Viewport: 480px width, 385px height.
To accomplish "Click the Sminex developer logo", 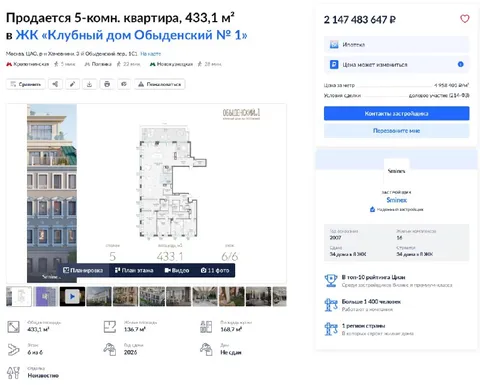I will pyautogui.click(x=396, y=171).
